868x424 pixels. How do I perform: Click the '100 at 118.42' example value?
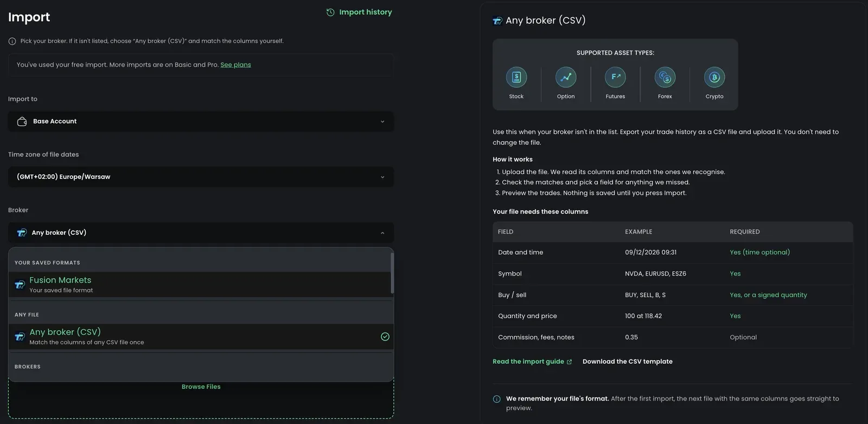point(643,316)
